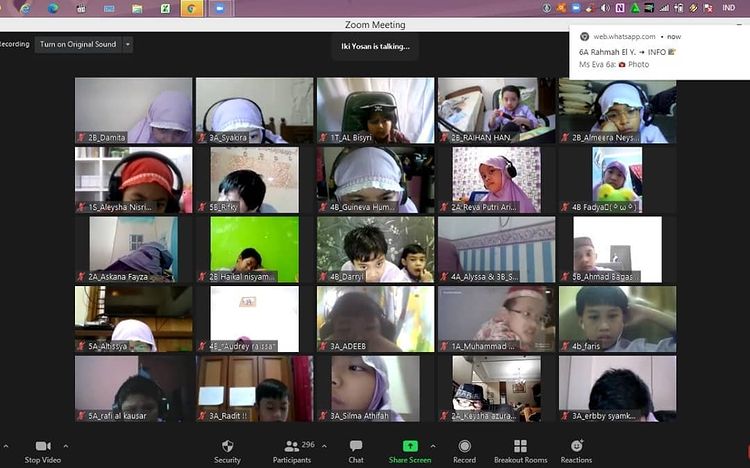This screenshot has width=750, height=468.
Task: Turn on Original Sound
Action: pos(77,45)
